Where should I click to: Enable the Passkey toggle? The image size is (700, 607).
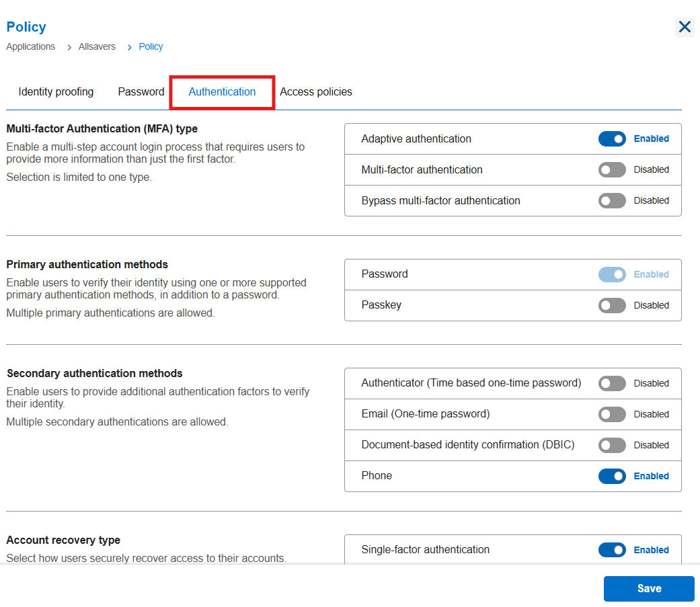pos(612,305)
